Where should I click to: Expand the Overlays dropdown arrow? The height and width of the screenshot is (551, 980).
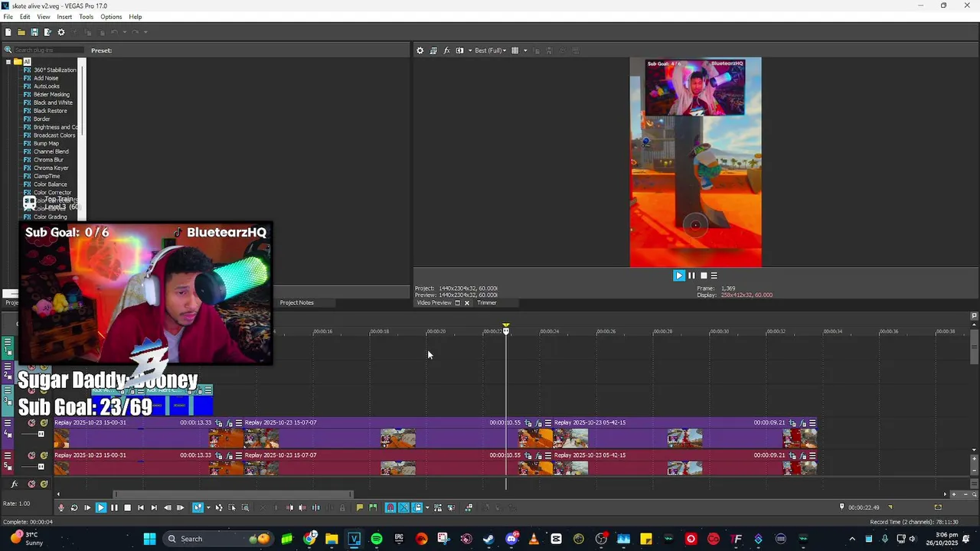(x=525, y=51)
